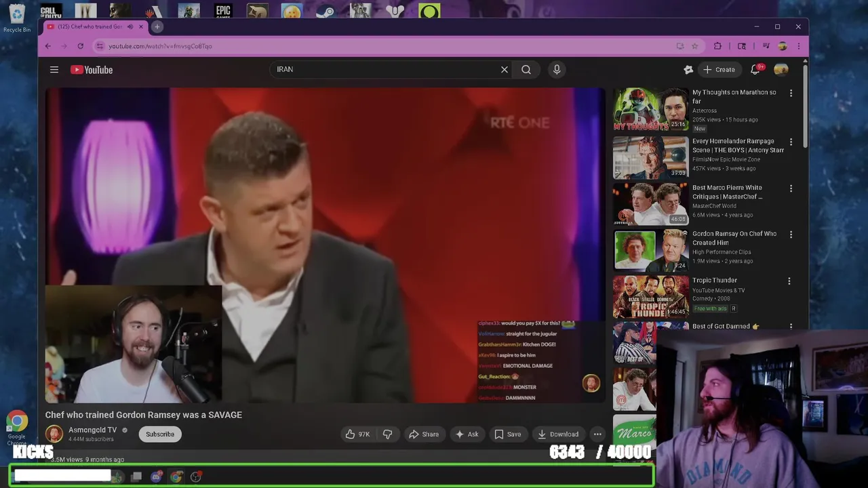Image resolution: width=868 pixels, height=488 pixels.
Task: Close the Chef who trained YouTube tab
Action: point(141,26)
